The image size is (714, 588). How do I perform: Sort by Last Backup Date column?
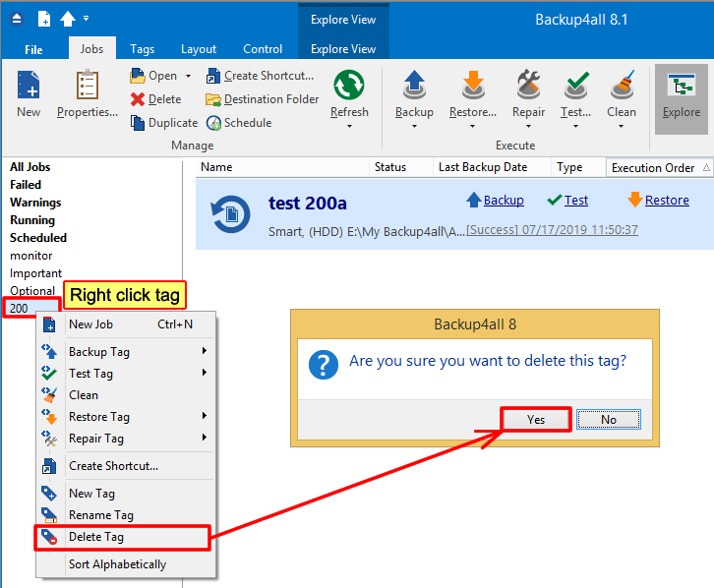[x=492, y=167]
